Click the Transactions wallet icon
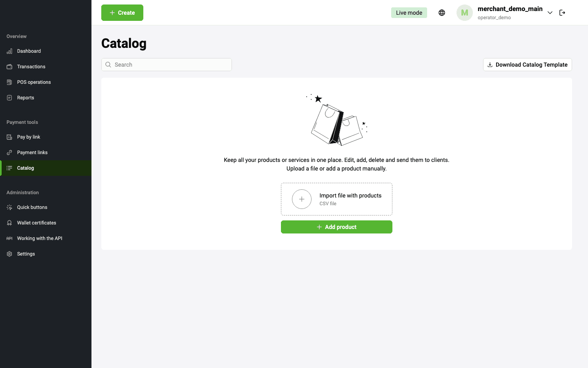 point(9,67)
